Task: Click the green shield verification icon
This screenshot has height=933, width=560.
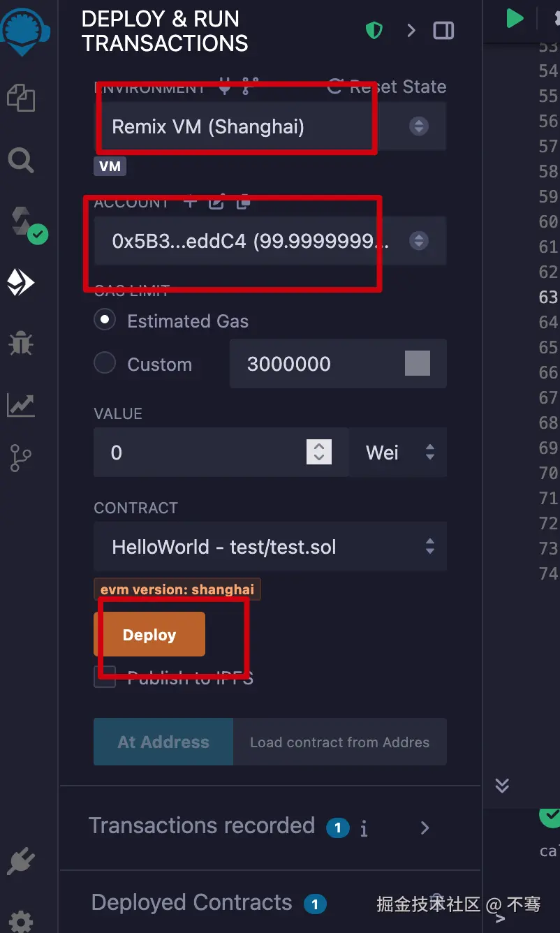Action: click(x=374, y=30)
